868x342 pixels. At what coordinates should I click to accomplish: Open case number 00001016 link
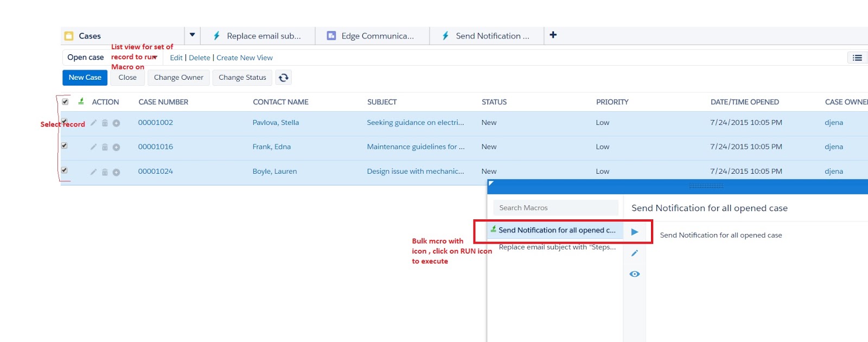[155, 147]
